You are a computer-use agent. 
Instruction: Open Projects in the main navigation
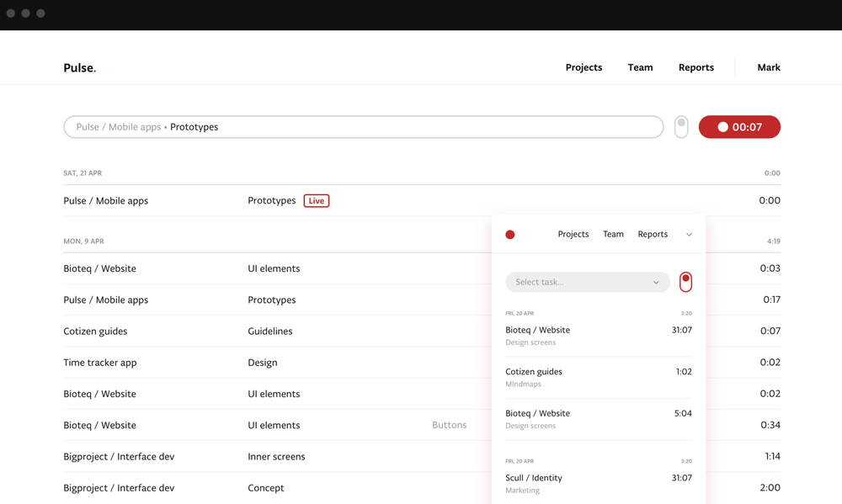(x=584, y=67)
